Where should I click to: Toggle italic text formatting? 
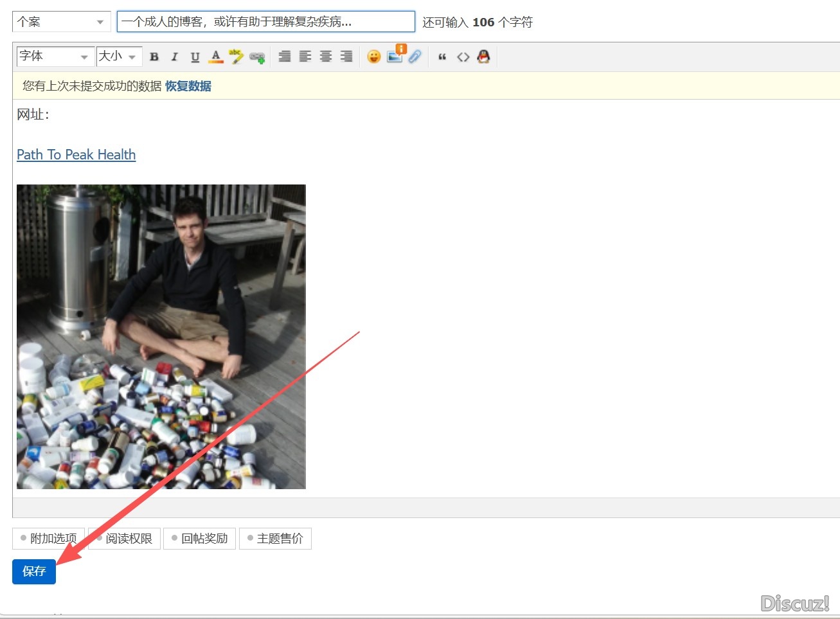(174, 57)
